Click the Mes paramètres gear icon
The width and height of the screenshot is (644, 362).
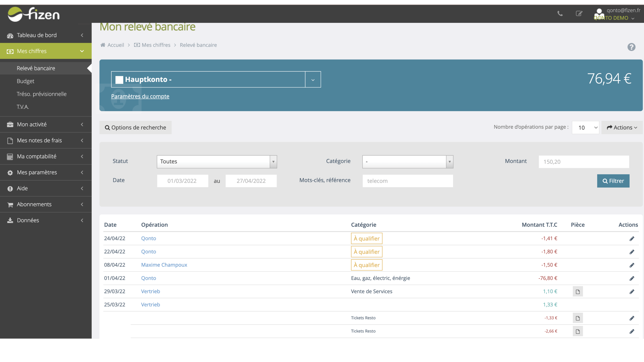coord(10,173)
